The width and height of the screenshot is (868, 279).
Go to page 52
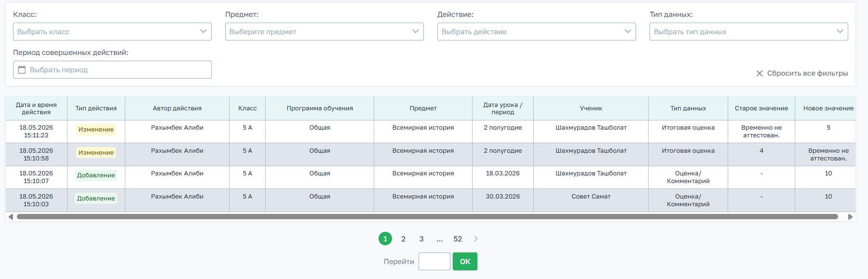coord(458,239)
